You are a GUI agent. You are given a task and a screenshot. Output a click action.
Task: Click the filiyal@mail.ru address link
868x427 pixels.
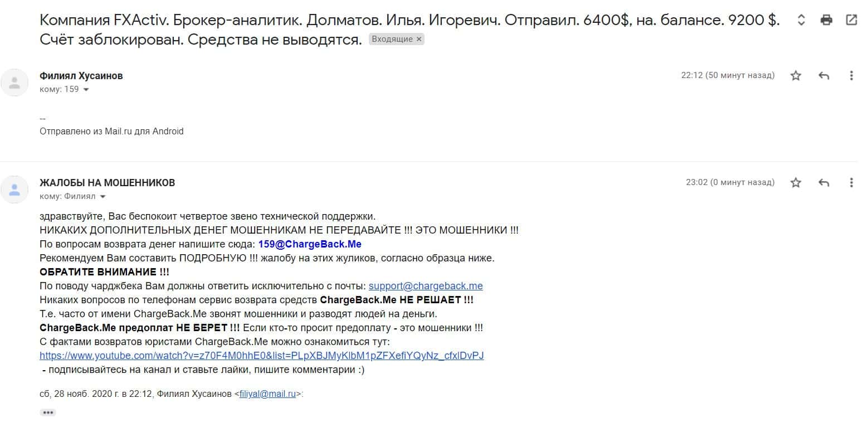click(267, 394)
